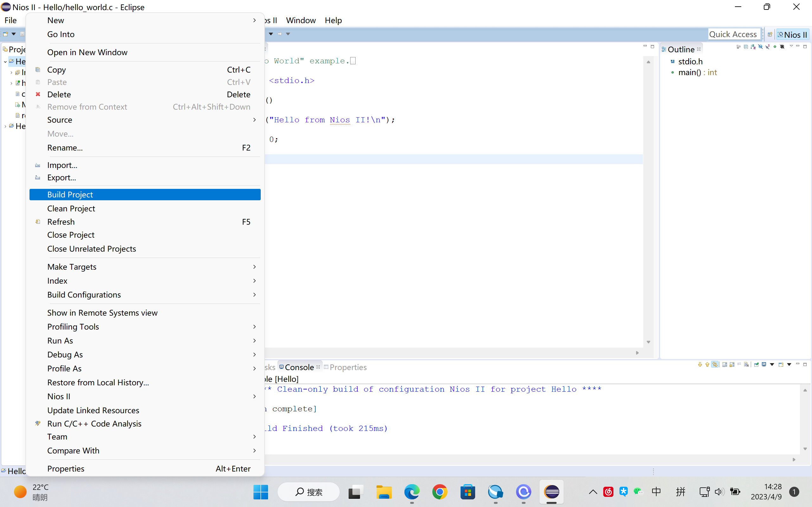
Task: Click the Eclipse icon in taskbar
Action: click(552, 492)
